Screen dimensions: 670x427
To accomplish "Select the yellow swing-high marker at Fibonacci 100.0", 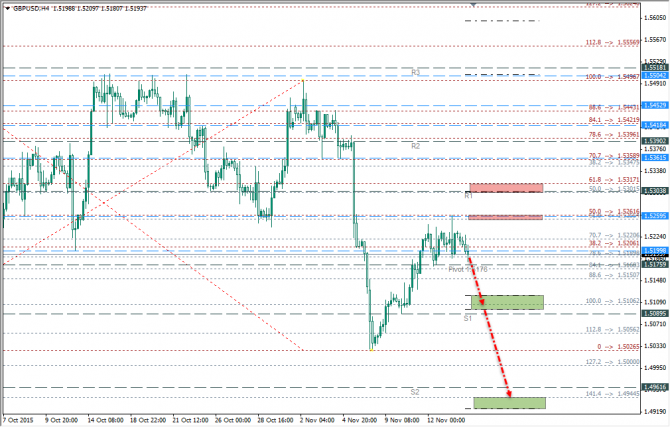I will [x=303, y=80].
